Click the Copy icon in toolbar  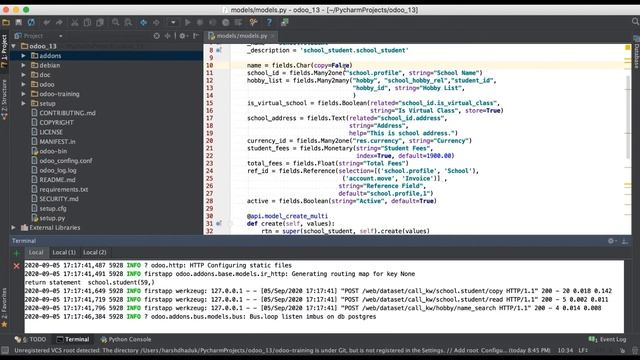tap(87, 22)
